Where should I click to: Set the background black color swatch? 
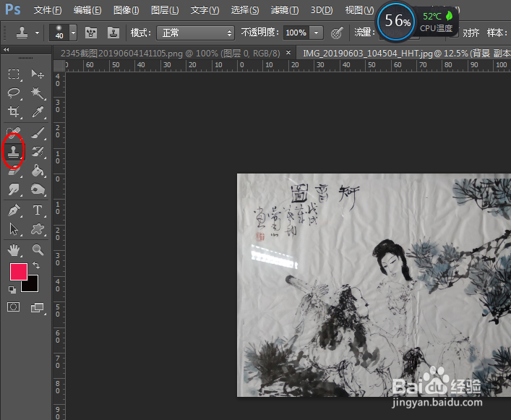tap(33, 286)
